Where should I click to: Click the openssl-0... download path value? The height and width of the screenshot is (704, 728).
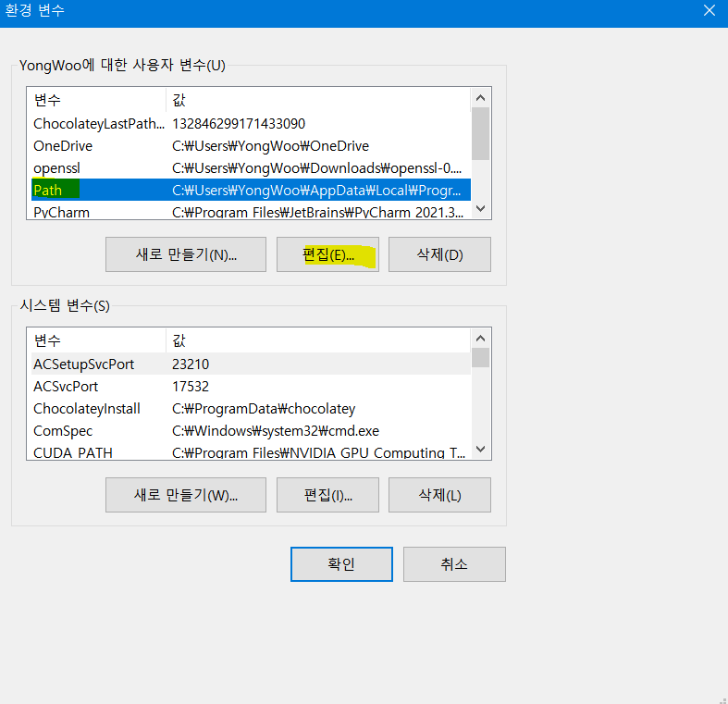(316, 168)
